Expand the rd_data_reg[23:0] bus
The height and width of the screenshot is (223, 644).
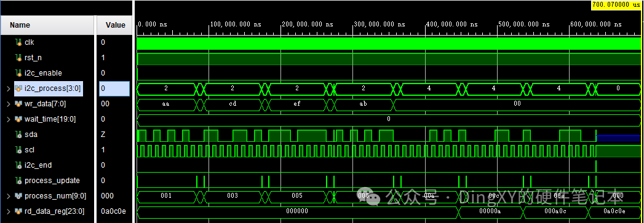coord(8,211)
